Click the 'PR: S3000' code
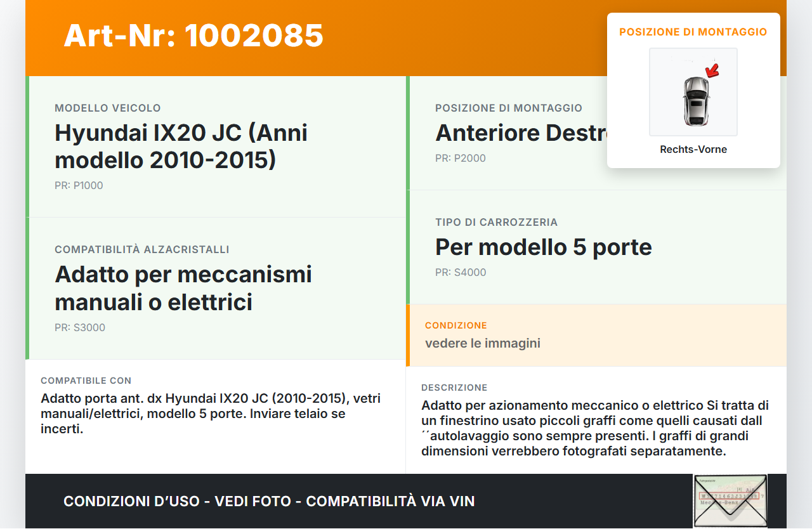 [x=80, y=328]
